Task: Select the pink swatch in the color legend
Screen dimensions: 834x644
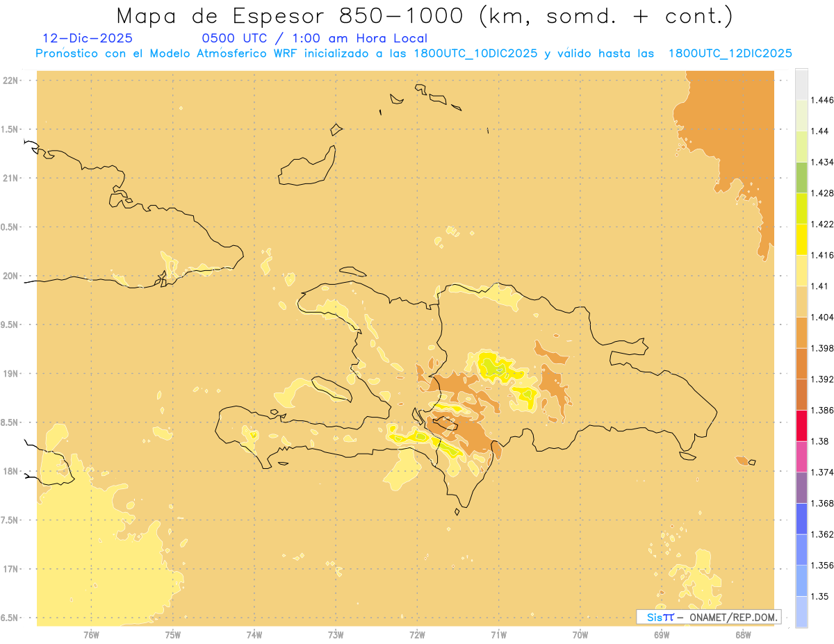Action: click(x=801, y=456)
